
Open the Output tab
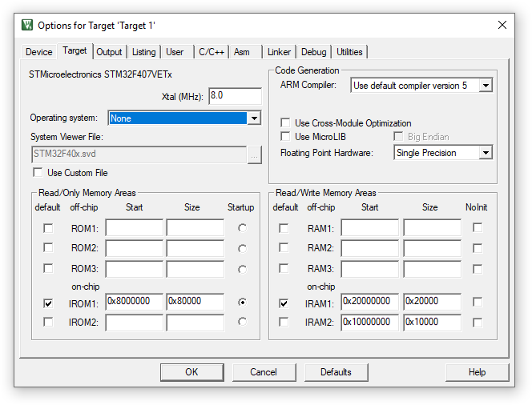point(109,52)
